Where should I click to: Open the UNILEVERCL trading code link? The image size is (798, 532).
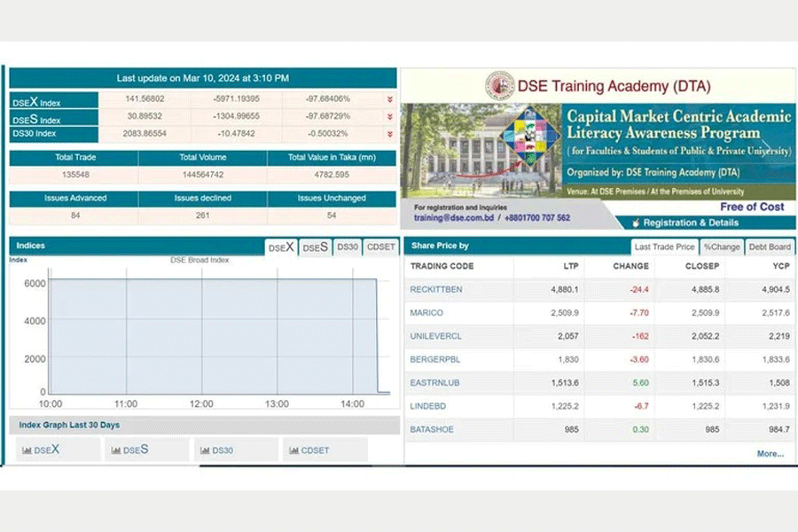click(435, 336)
